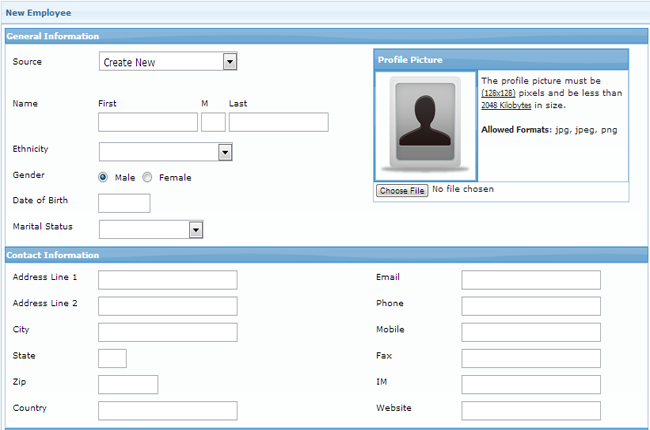Click the Last name text box
The image size is (650, 430).
coord(278,122)
